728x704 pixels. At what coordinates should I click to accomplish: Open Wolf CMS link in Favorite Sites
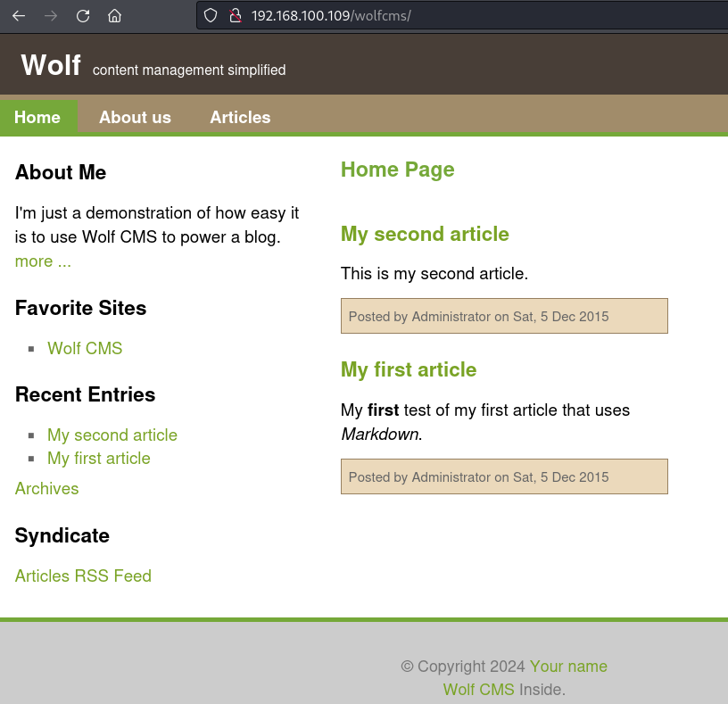pyautogui.click(x=85, y=348)
